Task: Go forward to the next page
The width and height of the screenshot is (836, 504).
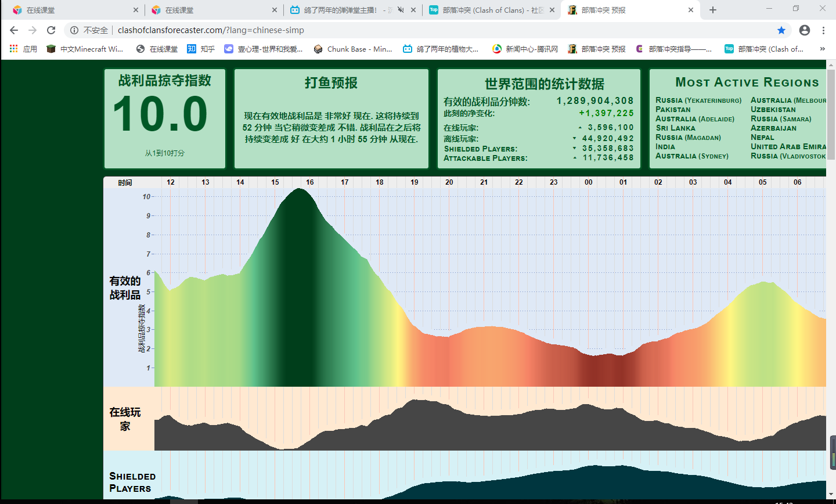Action: [x=33, y=30]
